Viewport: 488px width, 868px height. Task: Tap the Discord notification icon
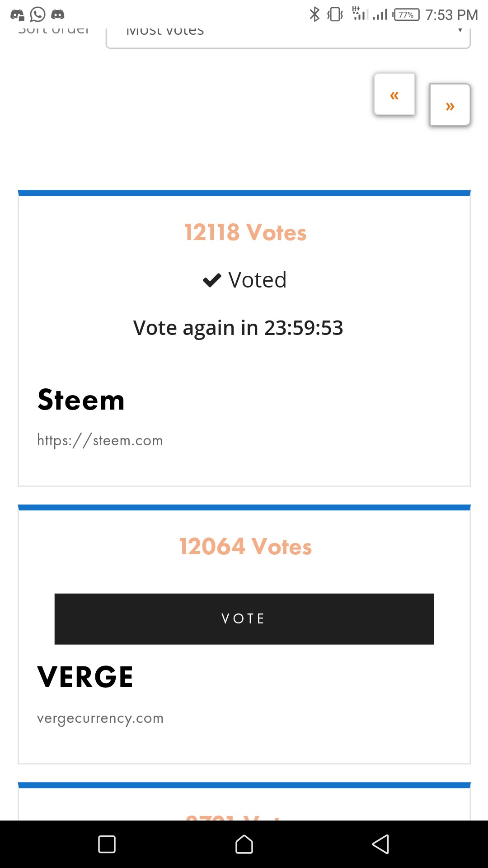click(x=57, y=14)
